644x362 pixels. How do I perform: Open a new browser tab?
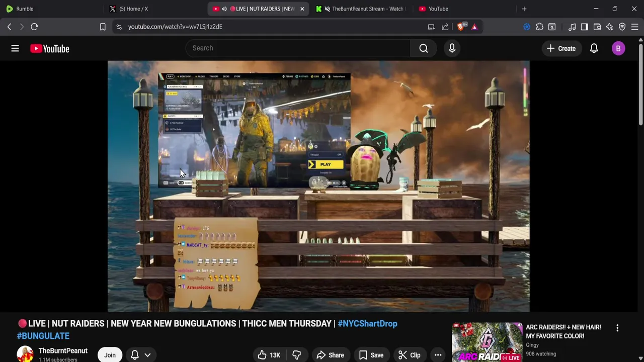coord(524,9)
